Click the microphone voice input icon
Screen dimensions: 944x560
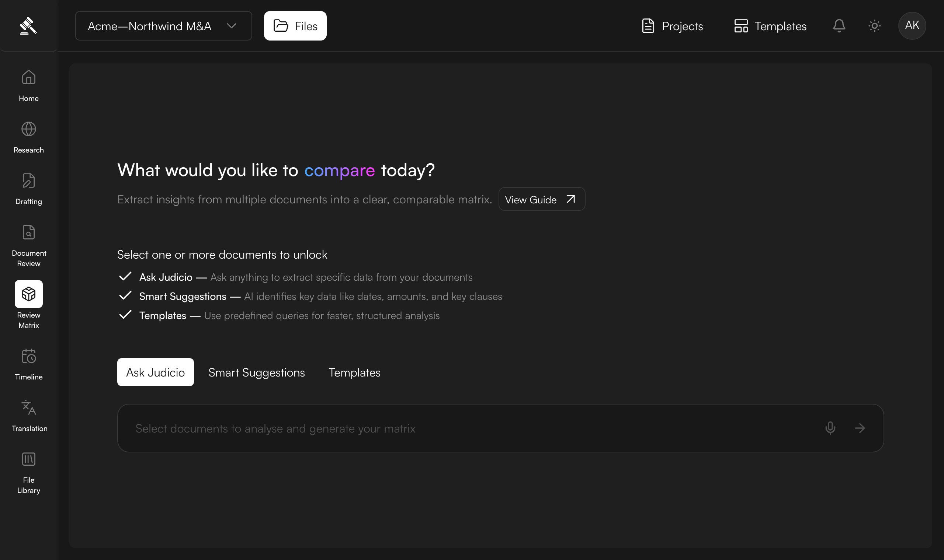pyautogui.click(x=830, y=428)
